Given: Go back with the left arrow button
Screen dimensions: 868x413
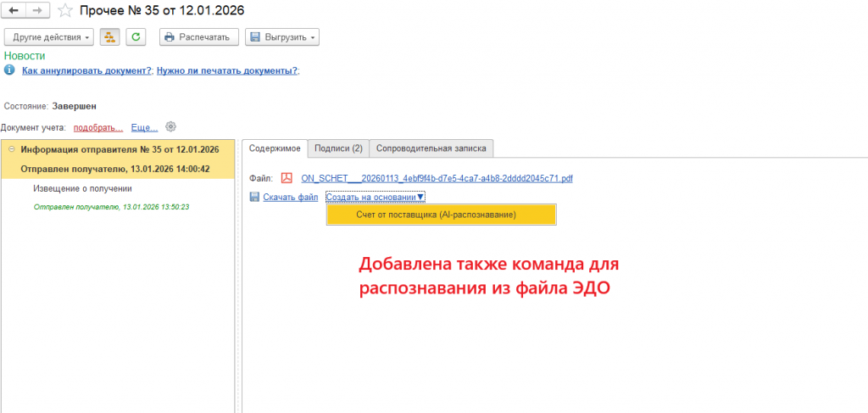Looking at the screenshot, I should [x=15, y=10].
